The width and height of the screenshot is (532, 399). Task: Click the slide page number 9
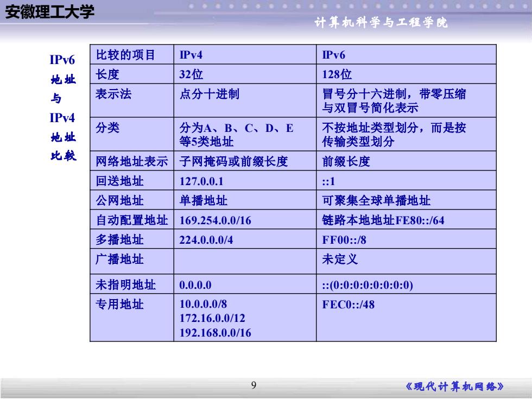(254, 385)
